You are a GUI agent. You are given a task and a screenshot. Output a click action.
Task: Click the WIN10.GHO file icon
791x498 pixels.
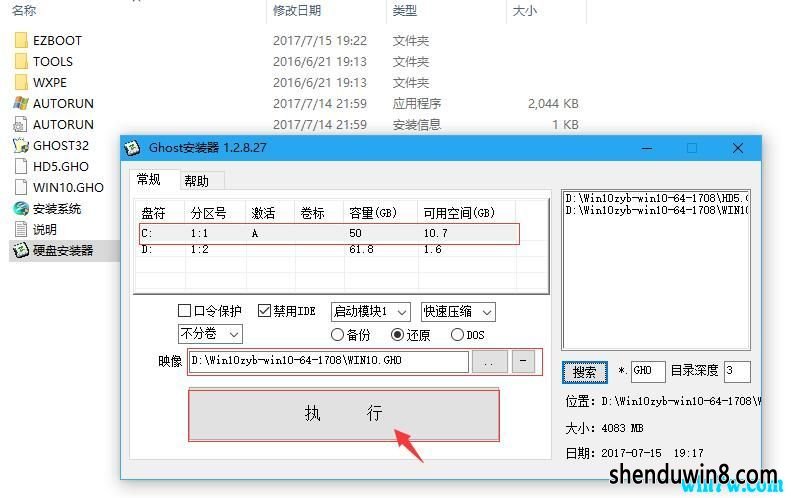pyautogui.click(x=21, y=187)
